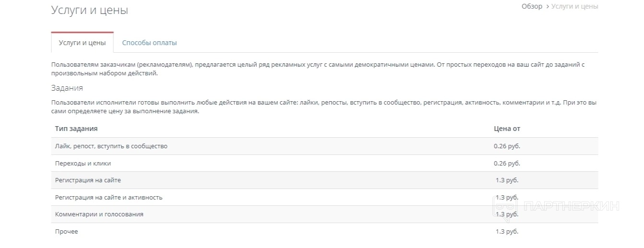Image resolution: width=644 pixels, height=248 pixels.
Task: Click the 0.26 руб. price for Переходы и клики
Action: tap(507, 163)
